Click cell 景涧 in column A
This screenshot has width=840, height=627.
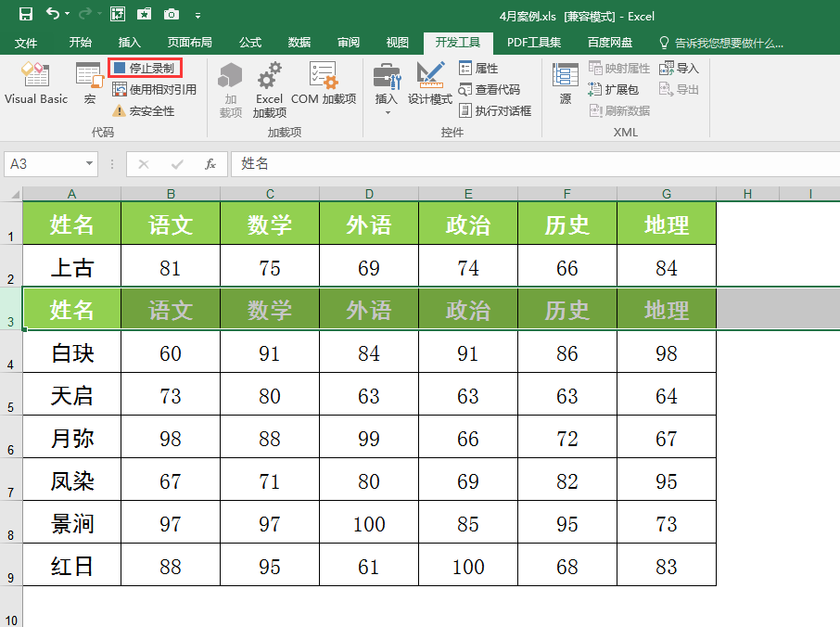click(71, 522)
